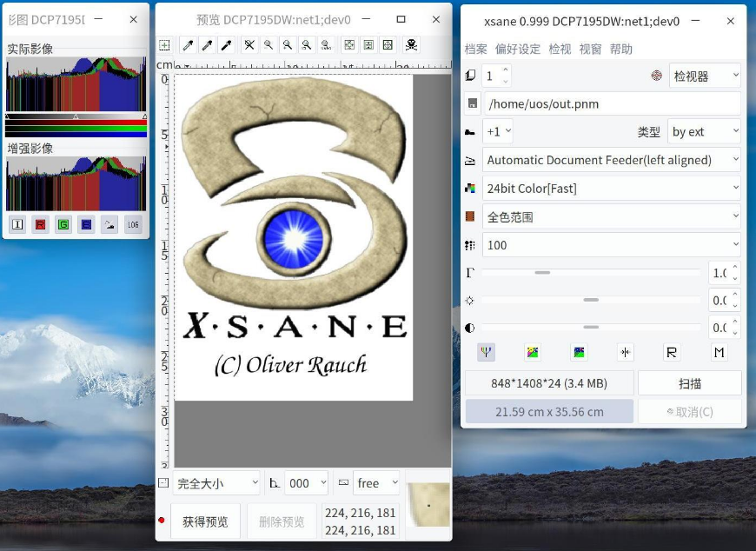Open the 档案 menu
The height and width of the screenshot is (551, 756).
pyautogui.click(x=476, y=50)
